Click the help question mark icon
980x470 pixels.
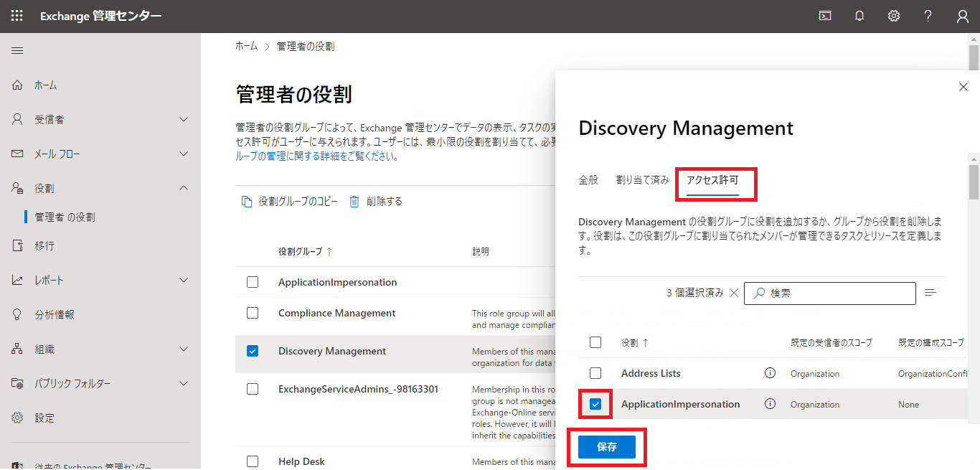click(x=928, y=16)
